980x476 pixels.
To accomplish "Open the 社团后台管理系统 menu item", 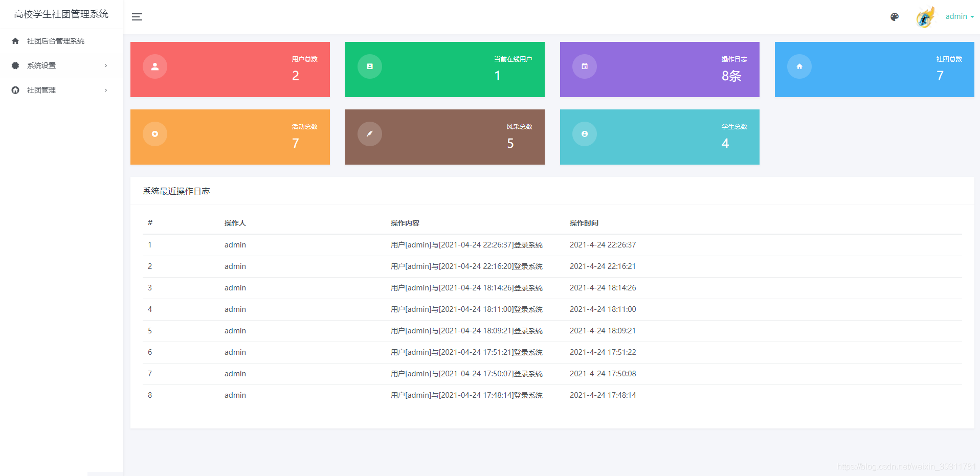I will tap(61, 41).
